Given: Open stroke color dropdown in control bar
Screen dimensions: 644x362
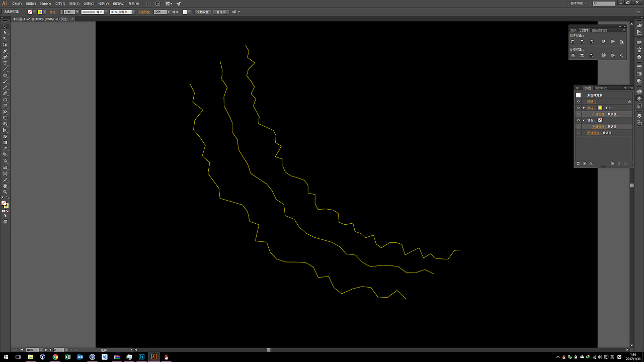Looking at the screenshot, I should [44, 12].
